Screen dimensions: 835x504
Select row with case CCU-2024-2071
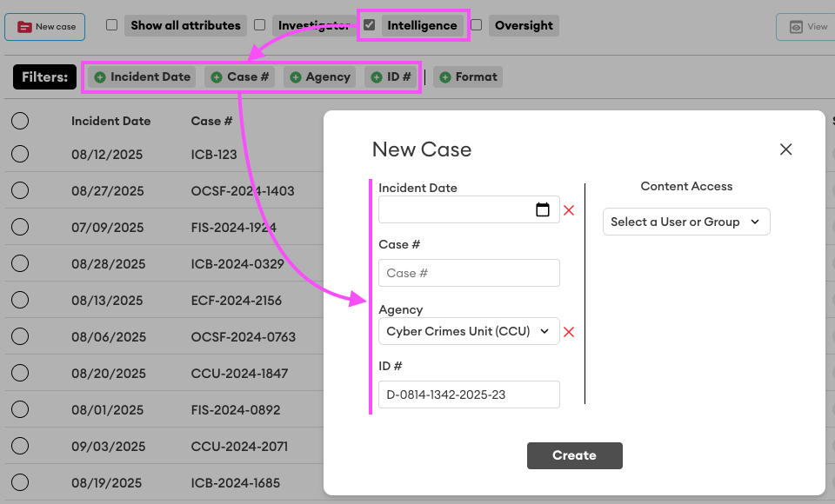coord(20,446)
